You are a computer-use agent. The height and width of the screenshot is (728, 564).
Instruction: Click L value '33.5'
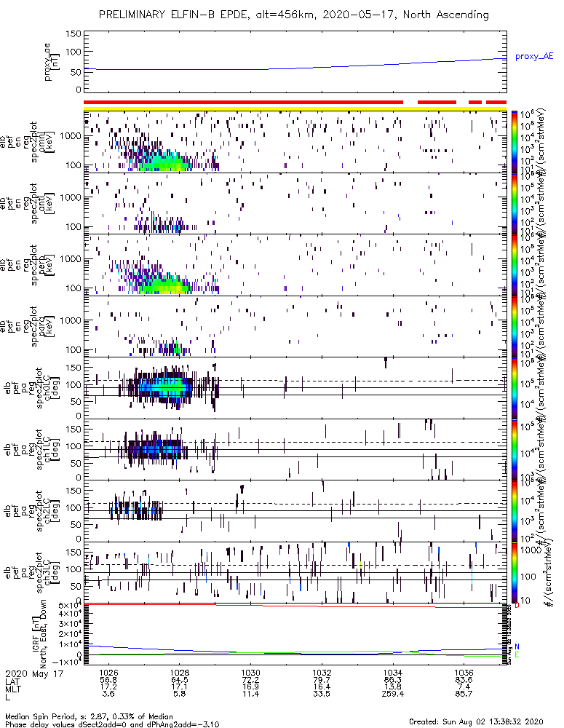[322, 694]
